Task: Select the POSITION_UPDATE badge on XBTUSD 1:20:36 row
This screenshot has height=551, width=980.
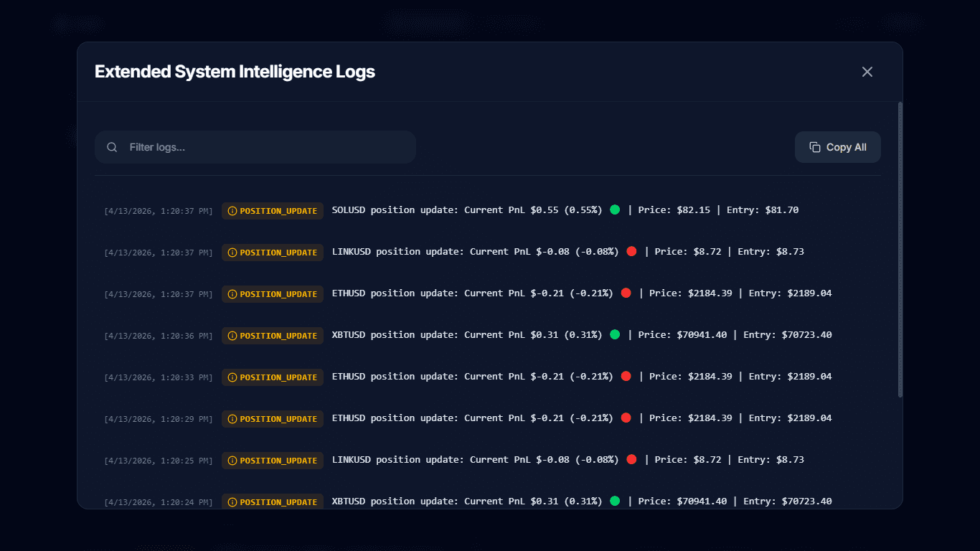Action: pyautogui.click(x=273, y=336)
